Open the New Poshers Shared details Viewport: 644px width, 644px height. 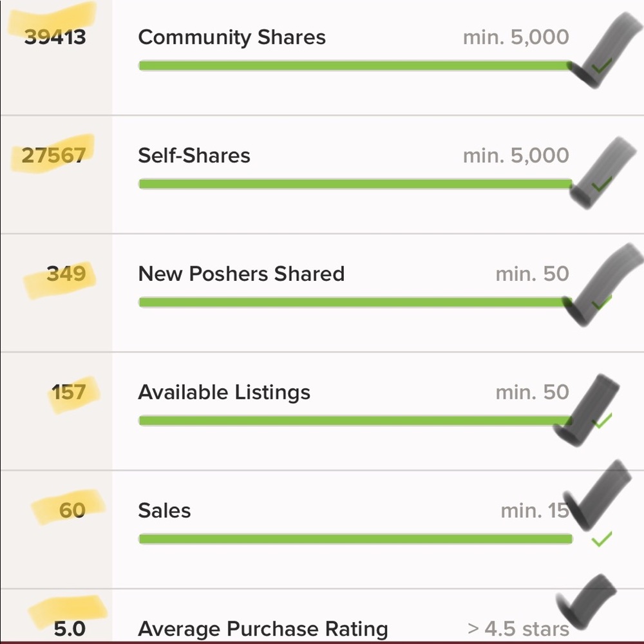241,274
